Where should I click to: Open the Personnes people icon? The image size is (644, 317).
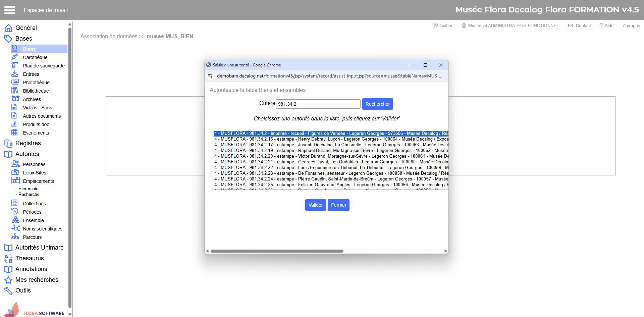point(15,164)
